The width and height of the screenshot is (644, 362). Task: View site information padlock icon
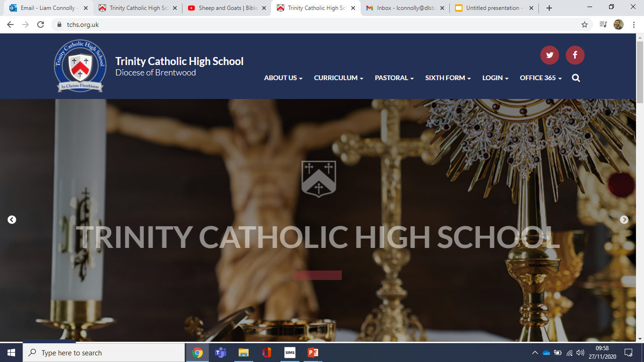pyautogui.click(x=59, y=25)
